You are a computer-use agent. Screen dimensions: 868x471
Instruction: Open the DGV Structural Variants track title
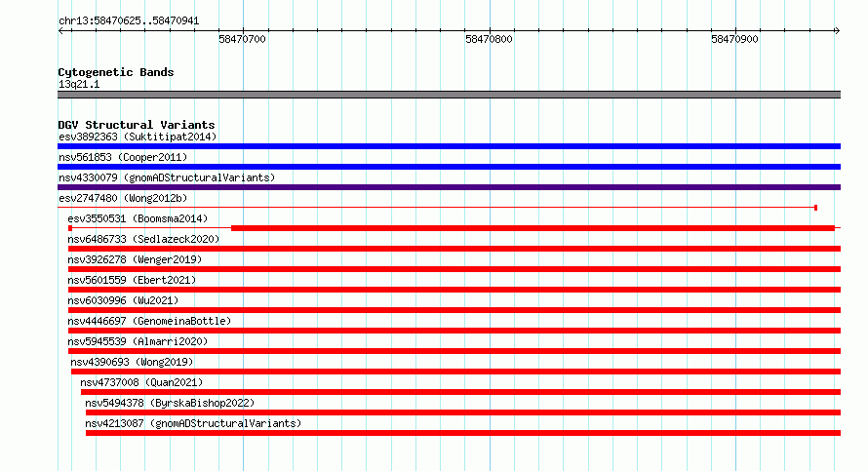point(137,125)
